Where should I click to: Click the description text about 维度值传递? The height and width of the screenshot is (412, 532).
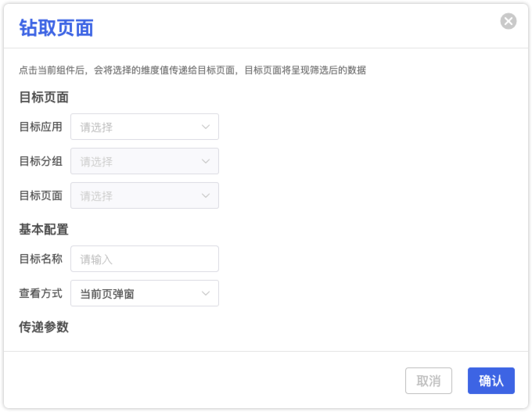click(x=192, y=70)
